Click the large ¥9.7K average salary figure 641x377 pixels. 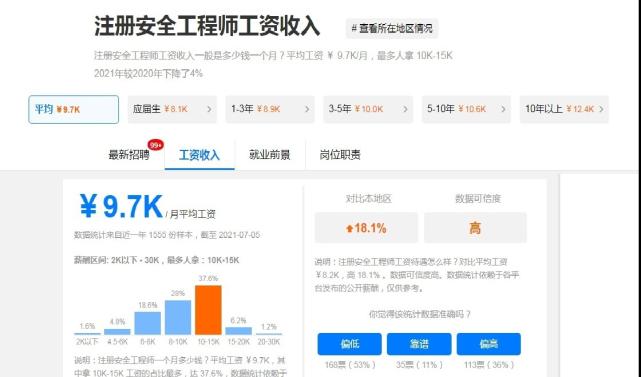coord(121,207)
